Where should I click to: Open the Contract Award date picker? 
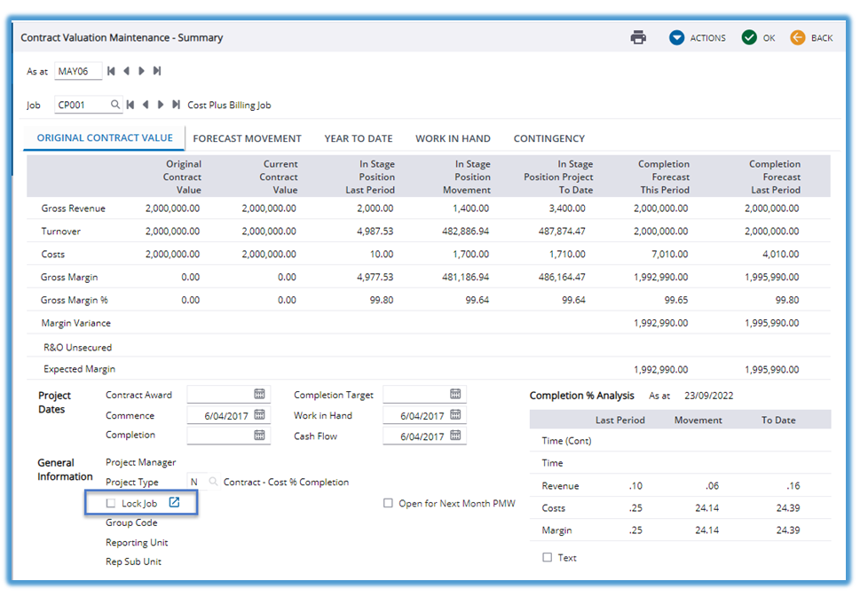click(x=260, y=394)
